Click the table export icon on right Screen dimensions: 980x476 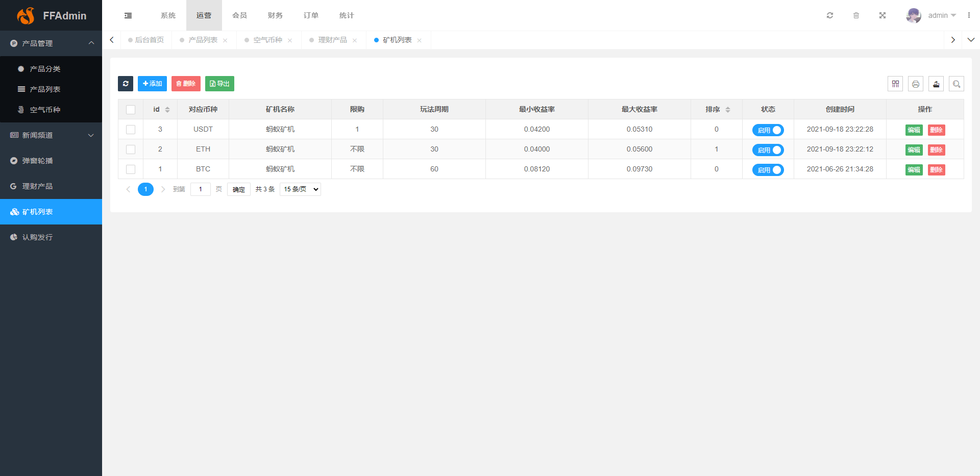[x=936, y=84]
